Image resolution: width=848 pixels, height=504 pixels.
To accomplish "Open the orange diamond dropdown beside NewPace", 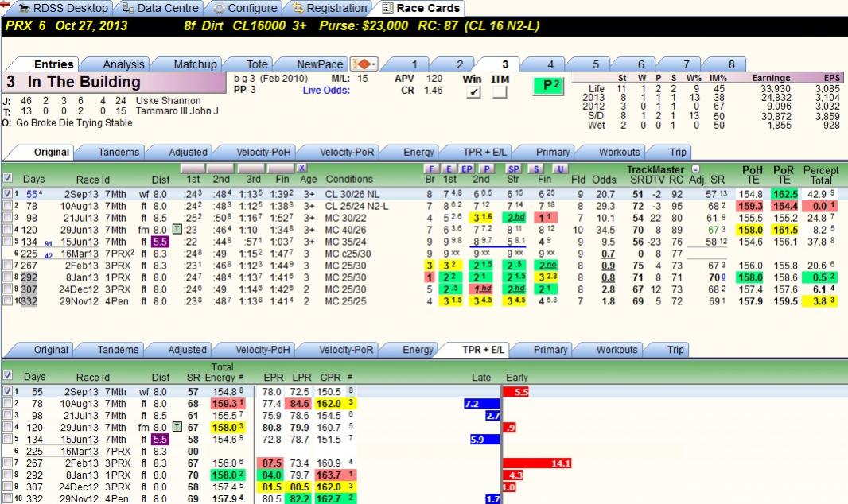I will coord(364,64).
